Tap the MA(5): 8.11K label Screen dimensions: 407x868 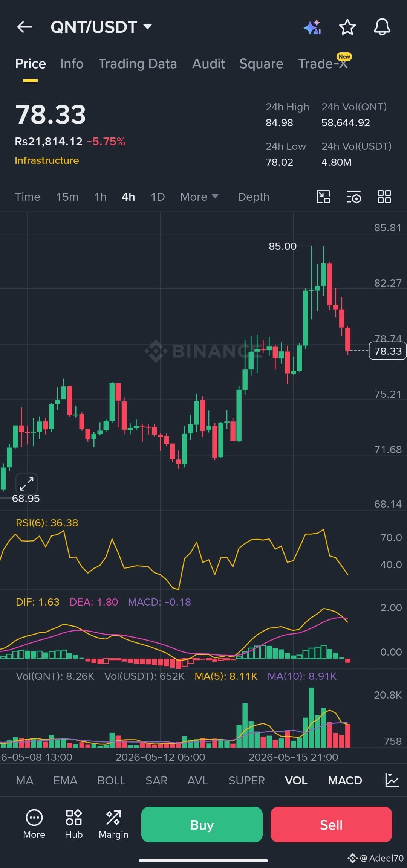click(x=226, y=676)
